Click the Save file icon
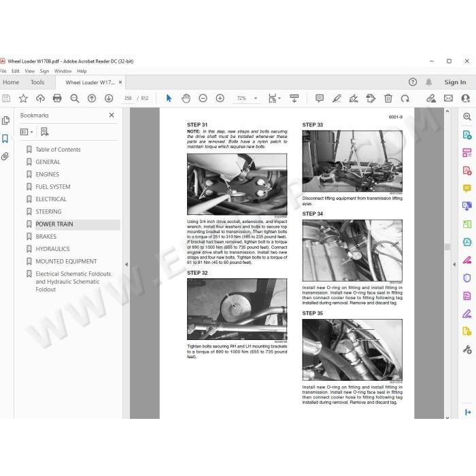 click(x=6, y=99)
